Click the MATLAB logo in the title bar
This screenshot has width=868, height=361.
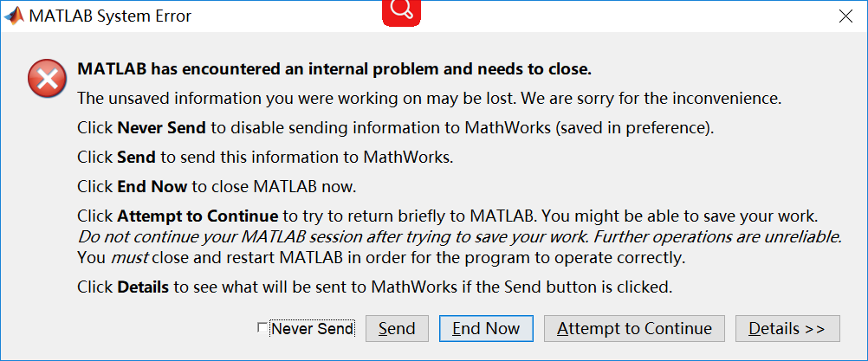tap(14, 16)
